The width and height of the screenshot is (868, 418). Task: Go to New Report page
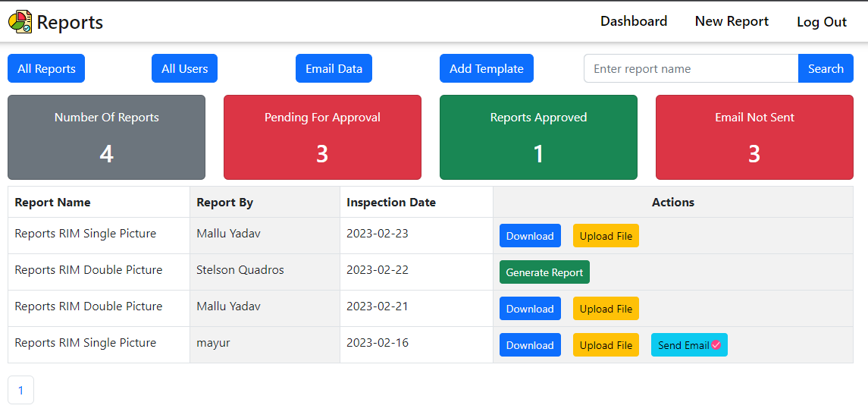(732, 21)
